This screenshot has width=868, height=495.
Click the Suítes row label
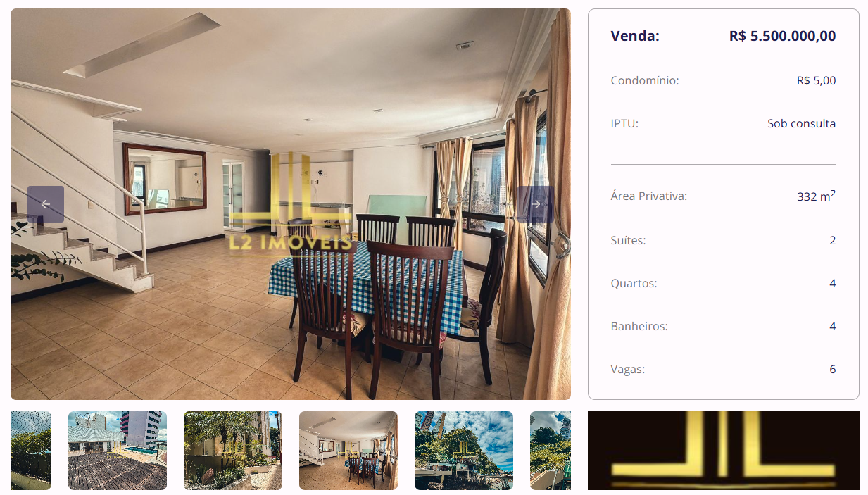pyautogui.click(x=628, y=240)
